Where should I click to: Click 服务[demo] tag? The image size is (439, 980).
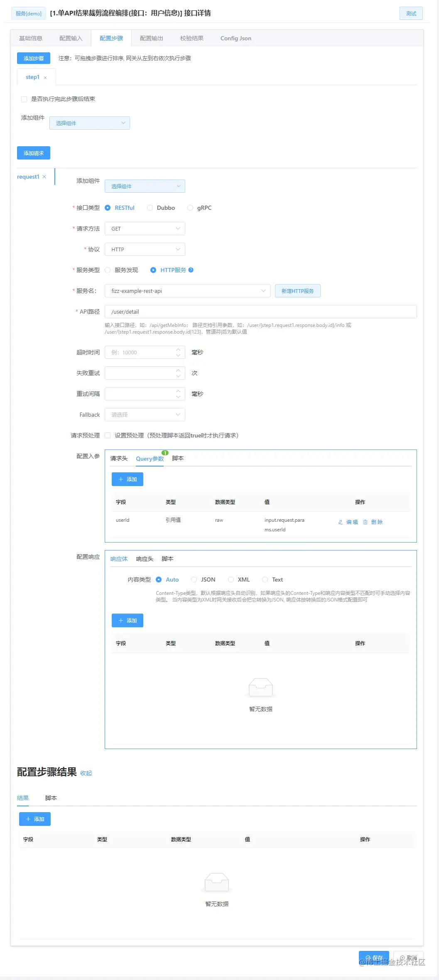pyautogui.click(x=29, y=13)
